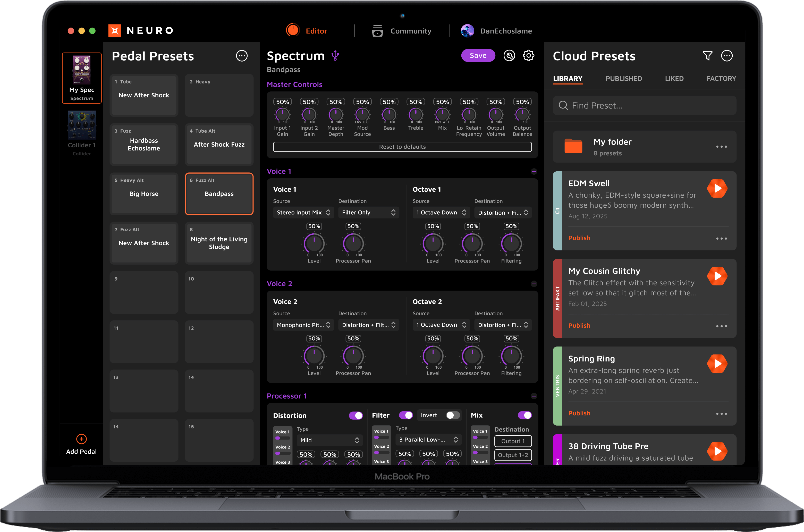Viewport: 804px width, 532px height.
Task: Click the filter funnel icon in Cloud Presets
Action: tap(707, 56)
